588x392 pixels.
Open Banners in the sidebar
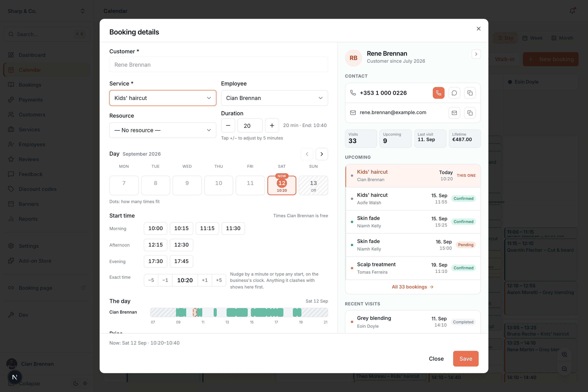click(47, 204)
